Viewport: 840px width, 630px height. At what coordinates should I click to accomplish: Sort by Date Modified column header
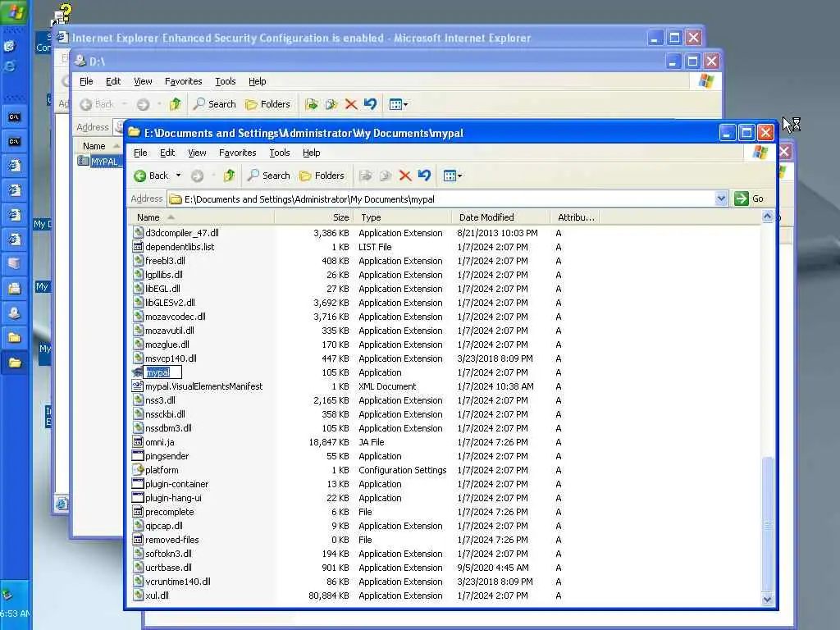click(x=500, y=217)
